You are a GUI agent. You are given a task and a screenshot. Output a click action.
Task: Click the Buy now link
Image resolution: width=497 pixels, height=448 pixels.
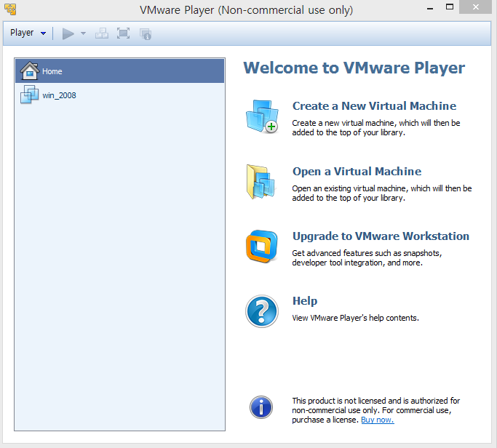click(x=378, y=420)
